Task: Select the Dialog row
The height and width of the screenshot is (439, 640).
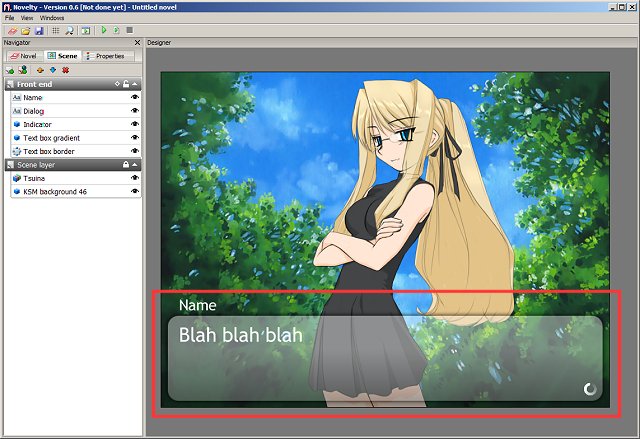Action: [76, 111]
